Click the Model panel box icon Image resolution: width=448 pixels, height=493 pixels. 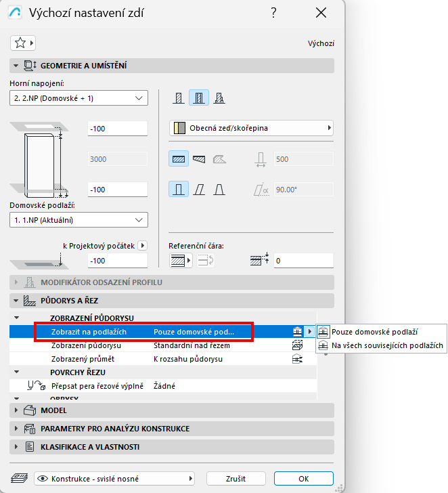pyautogui.click(x=30, y=410)
